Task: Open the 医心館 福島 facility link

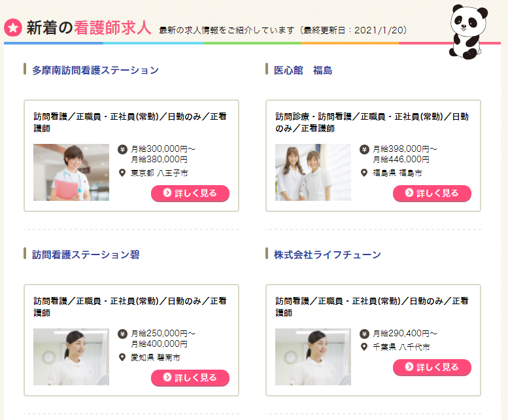Action: 303,70
